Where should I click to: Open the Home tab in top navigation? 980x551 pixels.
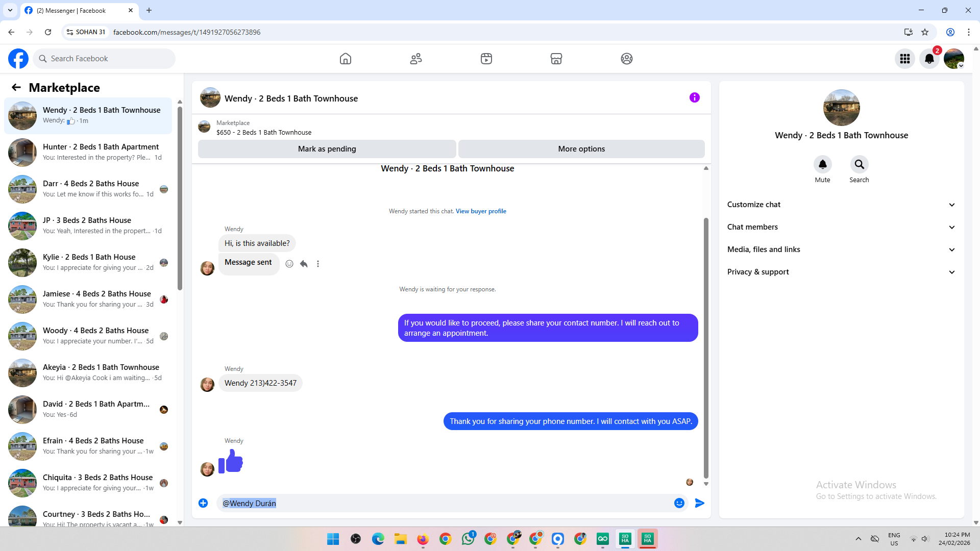coord(346,59)
